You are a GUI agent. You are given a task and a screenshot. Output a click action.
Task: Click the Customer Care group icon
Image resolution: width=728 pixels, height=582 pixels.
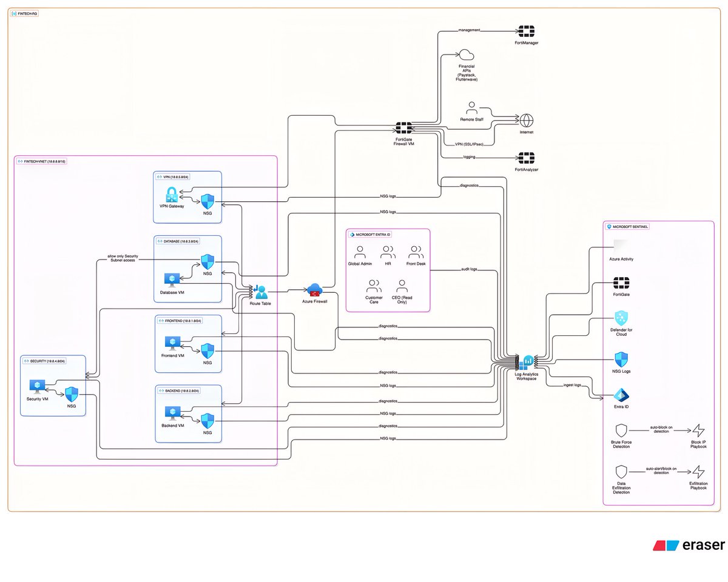(374, 286)
